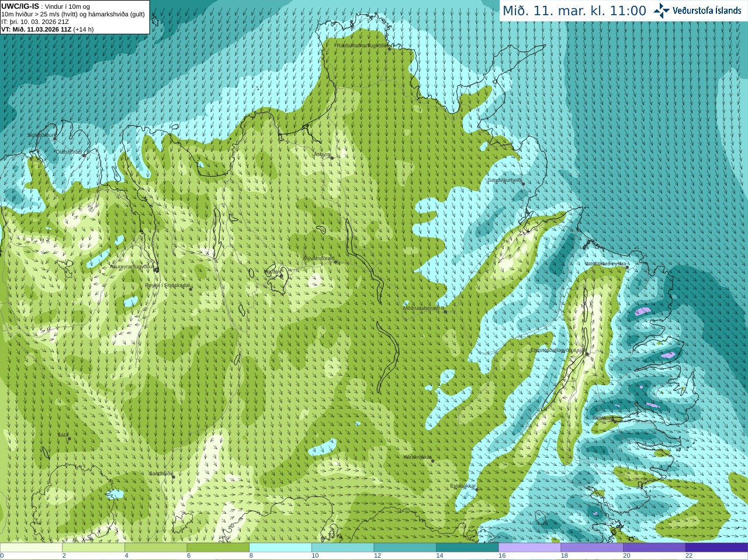Select the 14–16 m/s legend color swatch
The image size is (748, 560).
point(467,548)
